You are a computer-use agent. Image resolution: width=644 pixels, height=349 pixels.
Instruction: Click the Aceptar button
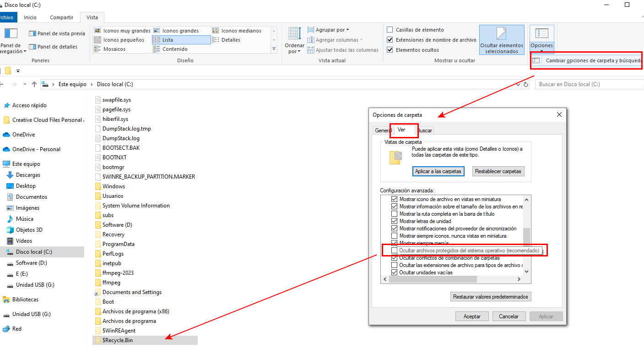tap(472, 316)
